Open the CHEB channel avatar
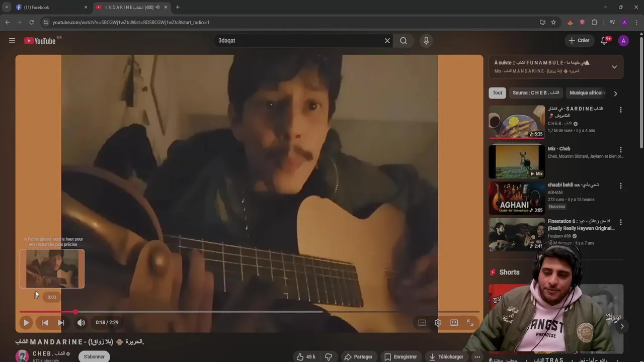 (22, 356)
